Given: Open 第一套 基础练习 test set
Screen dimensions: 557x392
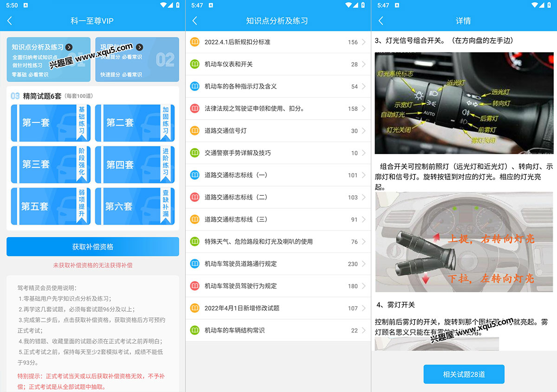Looking at the screenshot, I should click(x=51, y=123).
